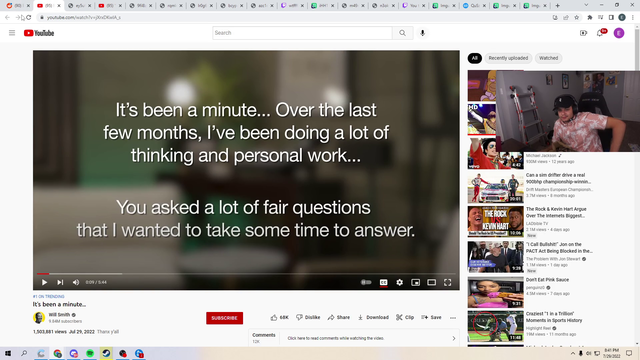The width and height of the screenshot is (640, 360).
Task: Select the Recently uploaded chip
Action: point(508,58)
